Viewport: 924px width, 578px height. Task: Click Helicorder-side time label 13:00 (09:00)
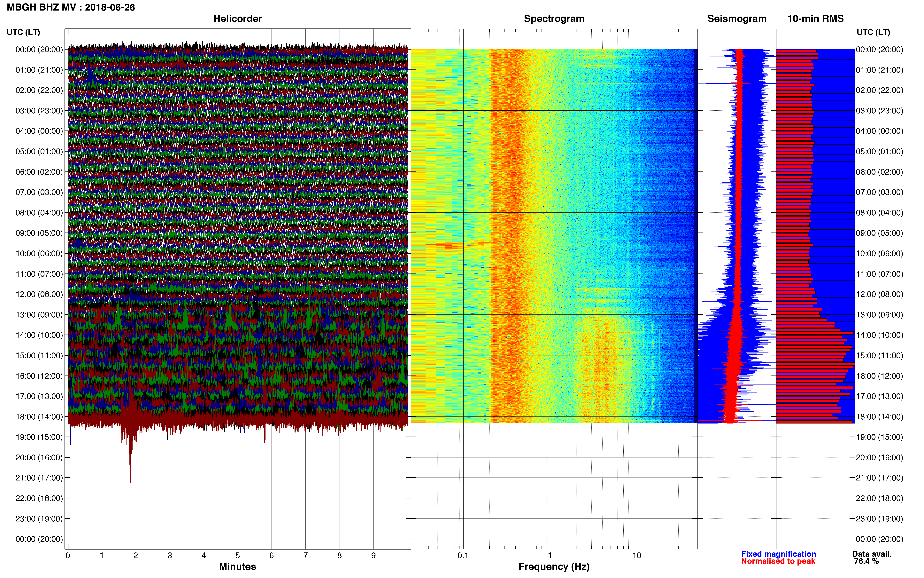pyautogui.click(x=39, y=315)
